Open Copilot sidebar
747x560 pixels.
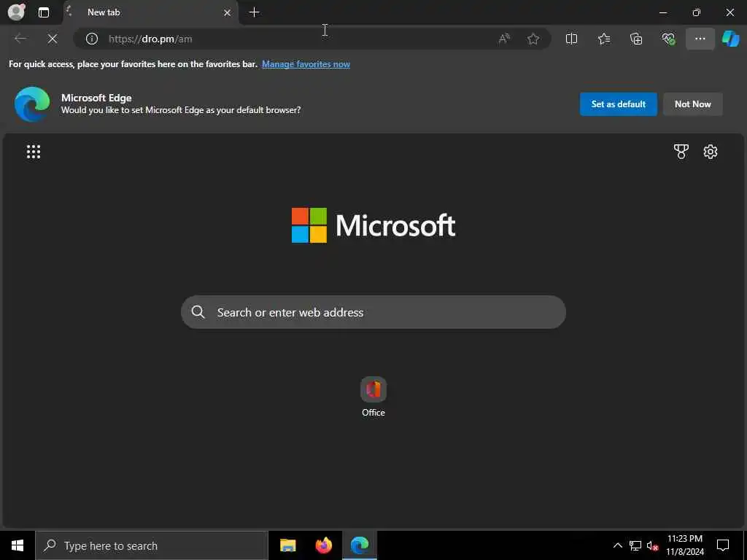click(x=730, y=39)
